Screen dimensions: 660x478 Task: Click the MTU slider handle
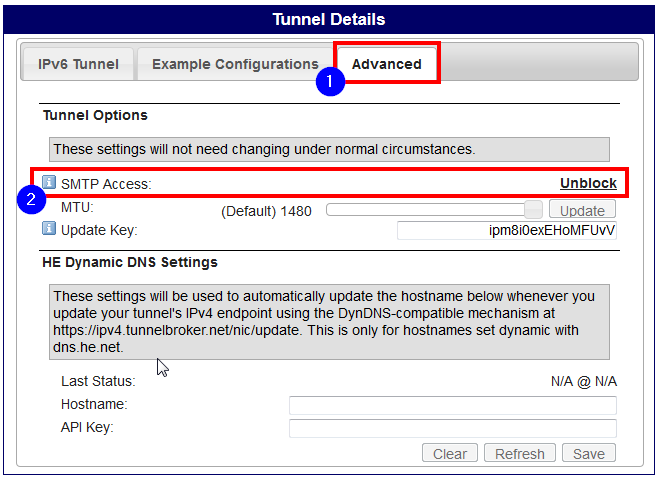tap(533, 210)
